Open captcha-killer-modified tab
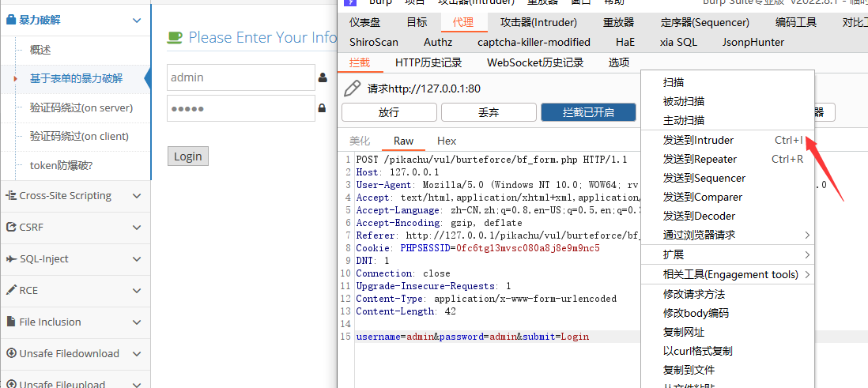The height and width of the screenshot is (388, 868). coord(534,42)
